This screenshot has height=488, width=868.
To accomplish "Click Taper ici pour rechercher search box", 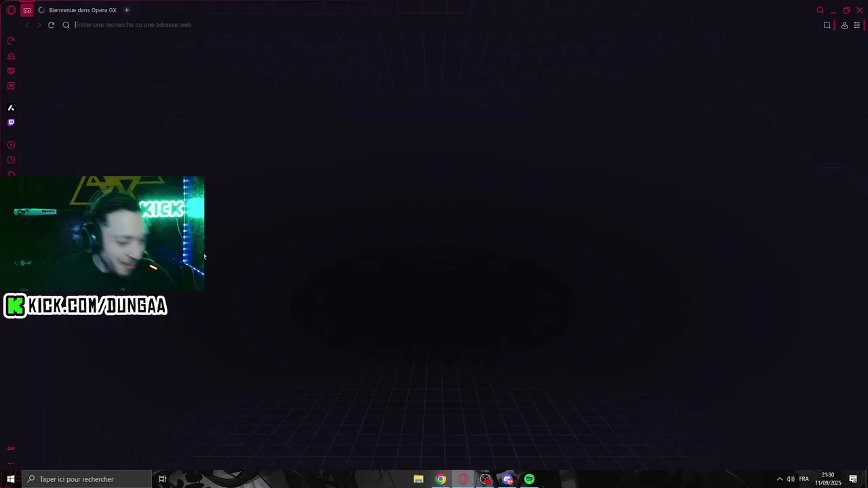I will (86, 479).
